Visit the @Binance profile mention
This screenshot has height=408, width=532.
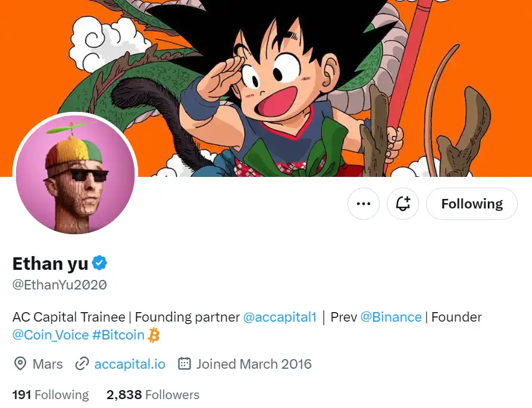391,317
